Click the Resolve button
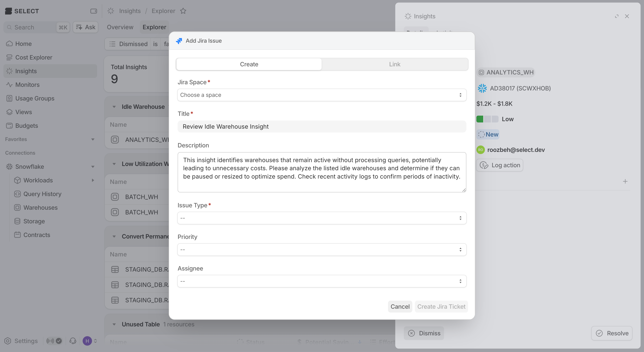The image size is (644, 352). coord(612,333)
